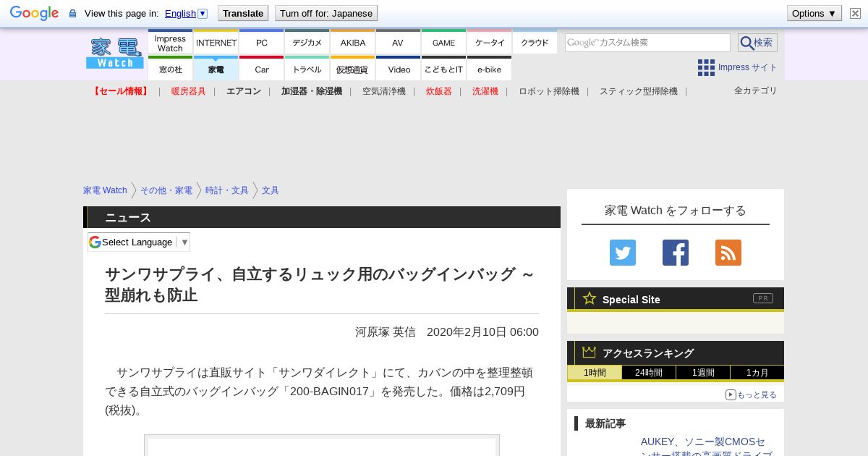Click the 検索 search button

coord(757,43)
